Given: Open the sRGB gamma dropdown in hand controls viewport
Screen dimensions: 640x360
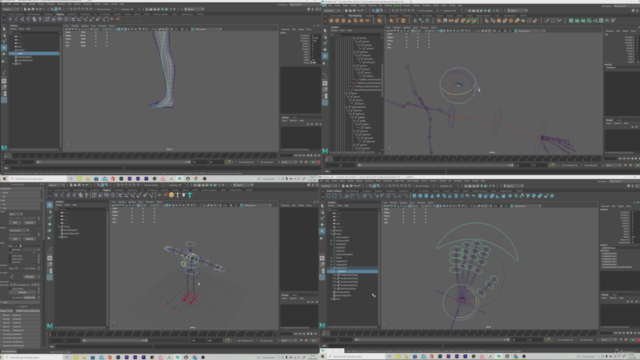Looking at the screenshot, I should click(527, 206).
